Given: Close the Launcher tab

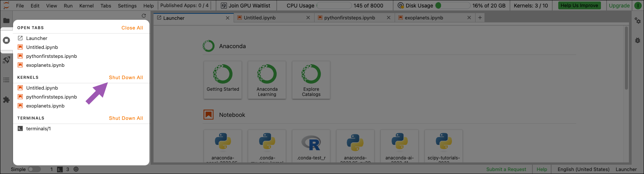Looking at the screenshot, I should [x=228, y=18].
